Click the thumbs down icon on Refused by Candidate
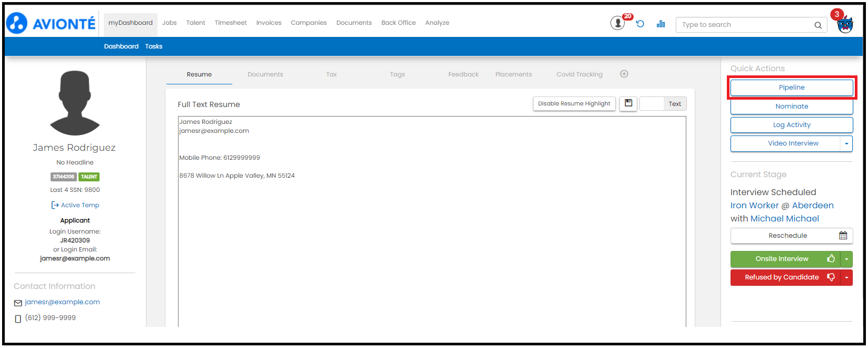The height and width of the screenshot is (348, 868). (831, 277)
